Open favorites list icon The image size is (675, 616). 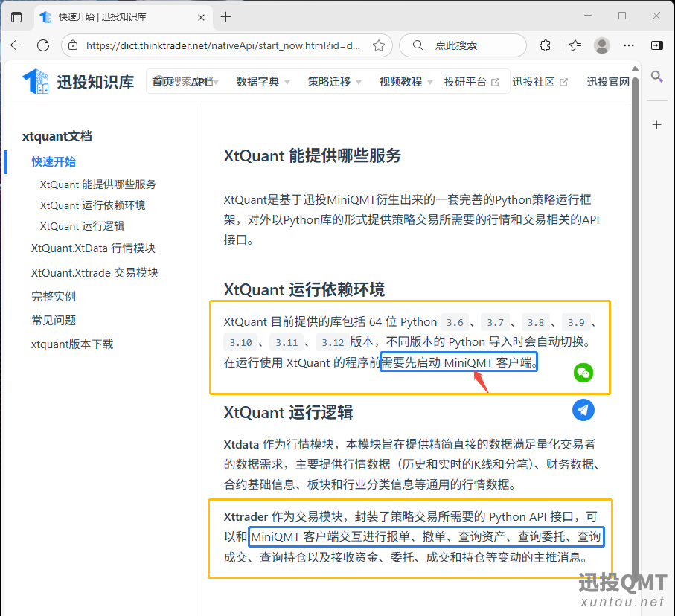(575, 45)
